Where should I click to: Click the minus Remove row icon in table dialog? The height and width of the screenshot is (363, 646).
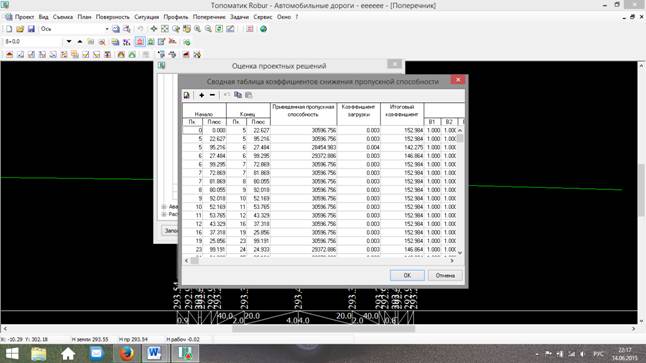click(212, 95)
